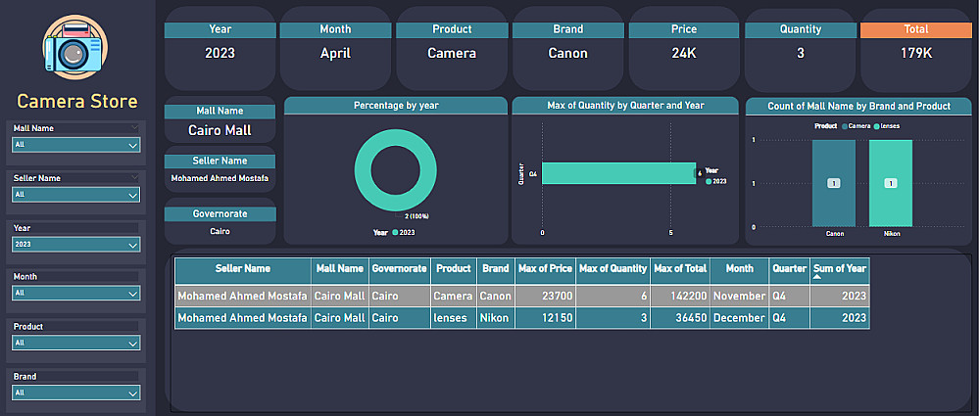Click the lenses legend marker in brand chart

point(875,126)
